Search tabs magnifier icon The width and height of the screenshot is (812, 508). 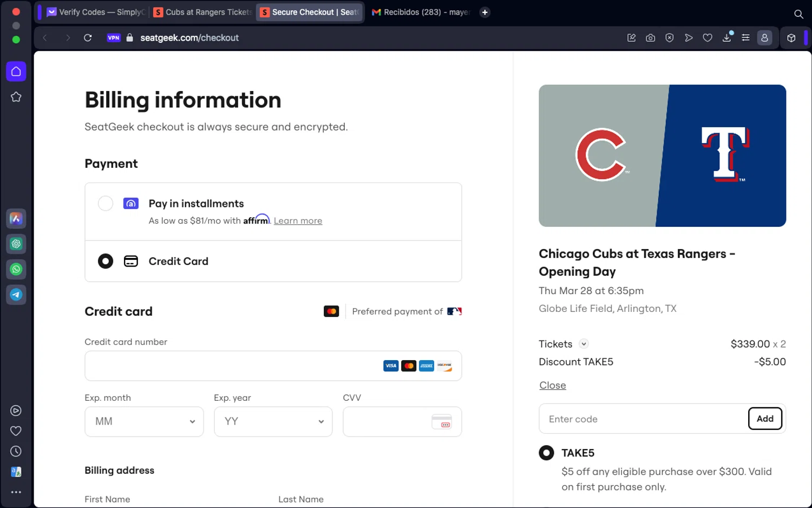[798, 14]
